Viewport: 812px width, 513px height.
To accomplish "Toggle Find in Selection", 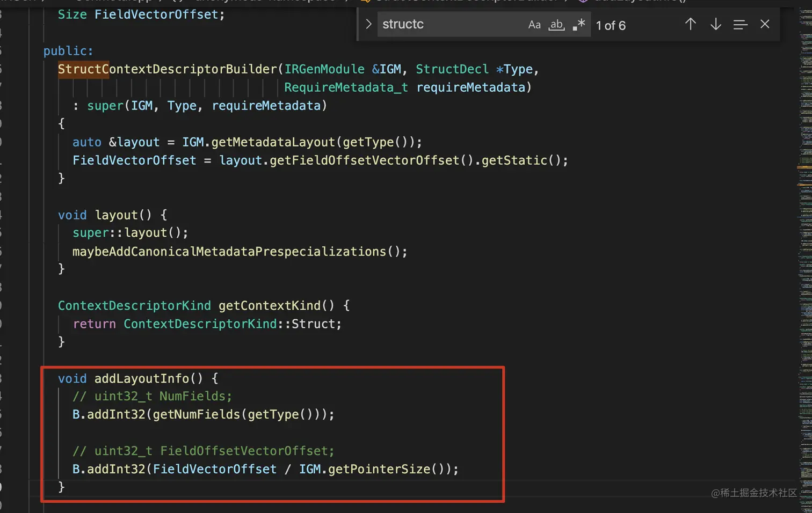I will (740, 25).
